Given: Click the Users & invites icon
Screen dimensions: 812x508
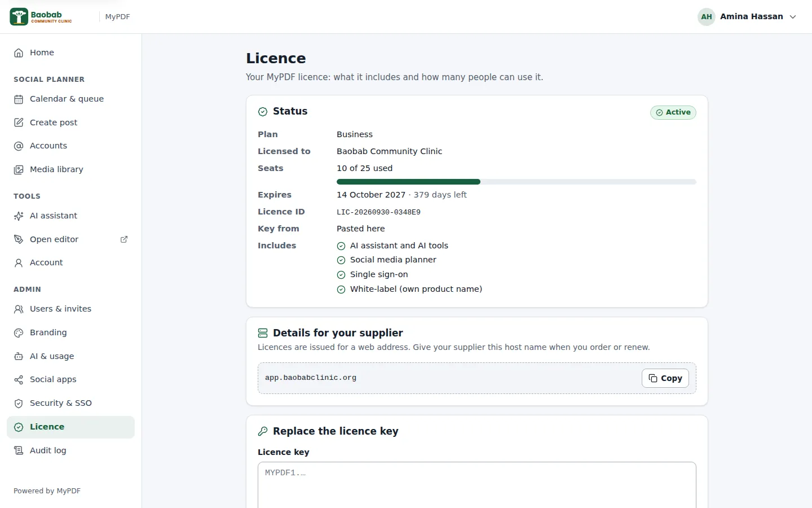Looking at the screenshot, I should click(x=19, y=309).
